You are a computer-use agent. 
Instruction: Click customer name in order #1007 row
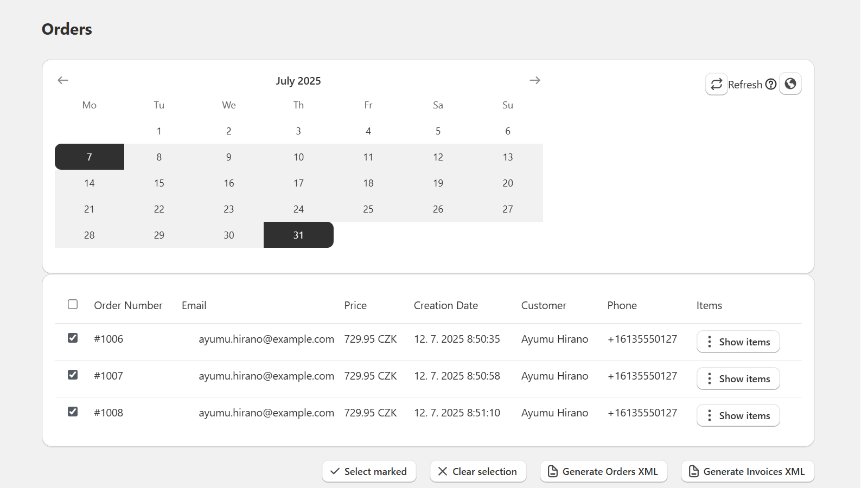554,376
